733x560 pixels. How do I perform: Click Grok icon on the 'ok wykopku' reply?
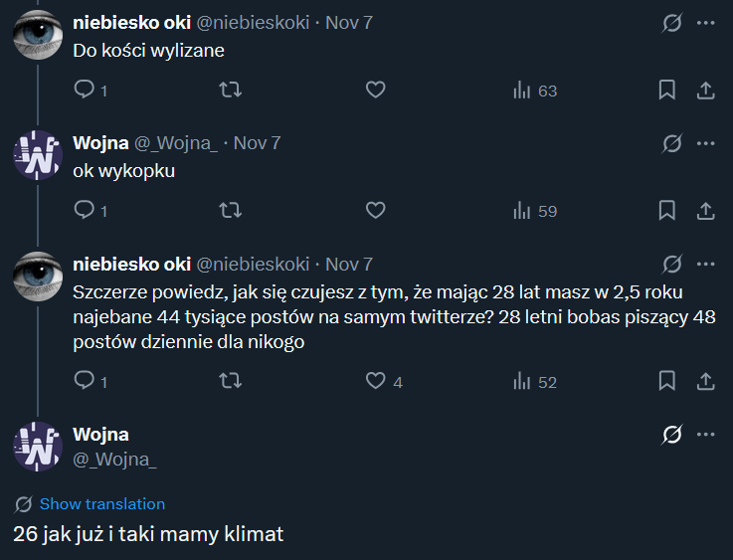672,143
